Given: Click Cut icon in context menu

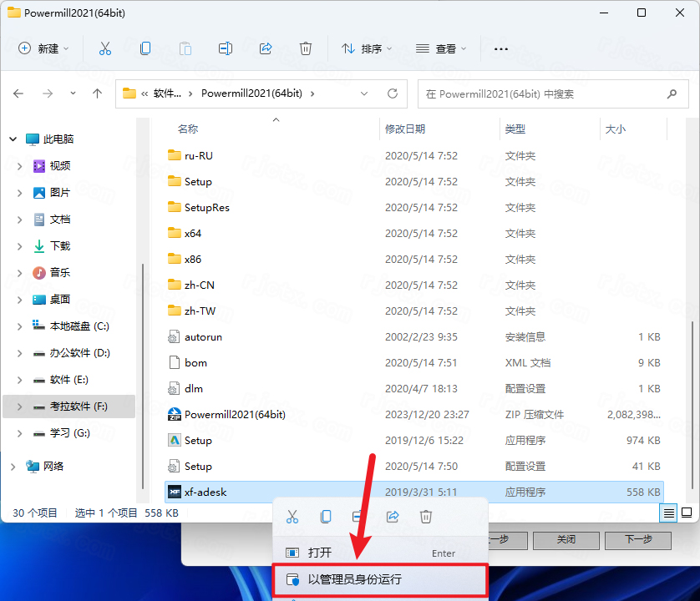Looking at the screenshot, I should click(292, 517).
